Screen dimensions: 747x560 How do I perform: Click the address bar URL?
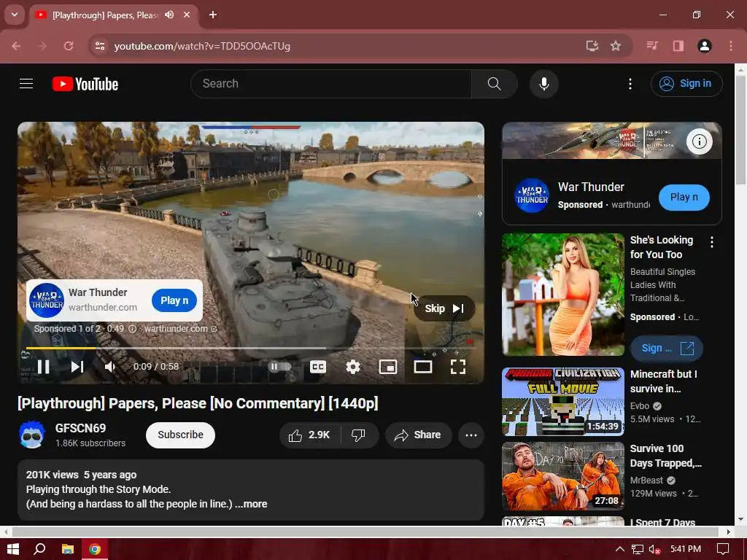tap(202, 46)
